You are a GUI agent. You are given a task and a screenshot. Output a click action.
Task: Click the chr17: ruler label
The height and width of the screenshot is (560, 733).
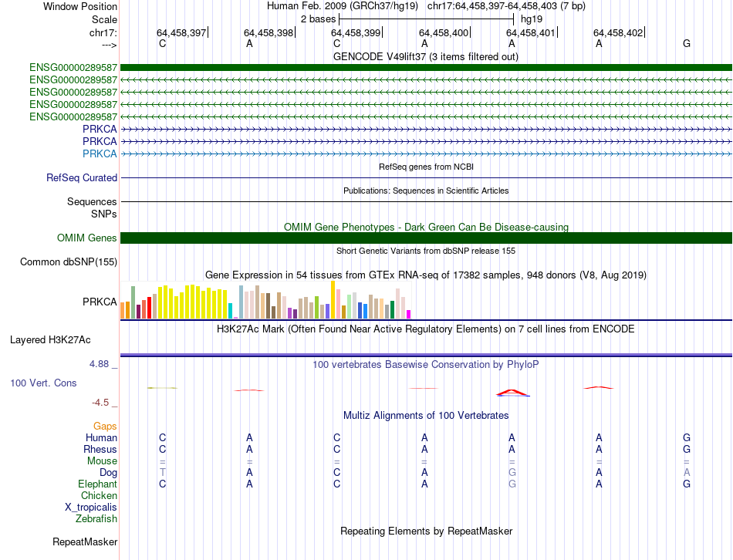[x=103, y=32]
